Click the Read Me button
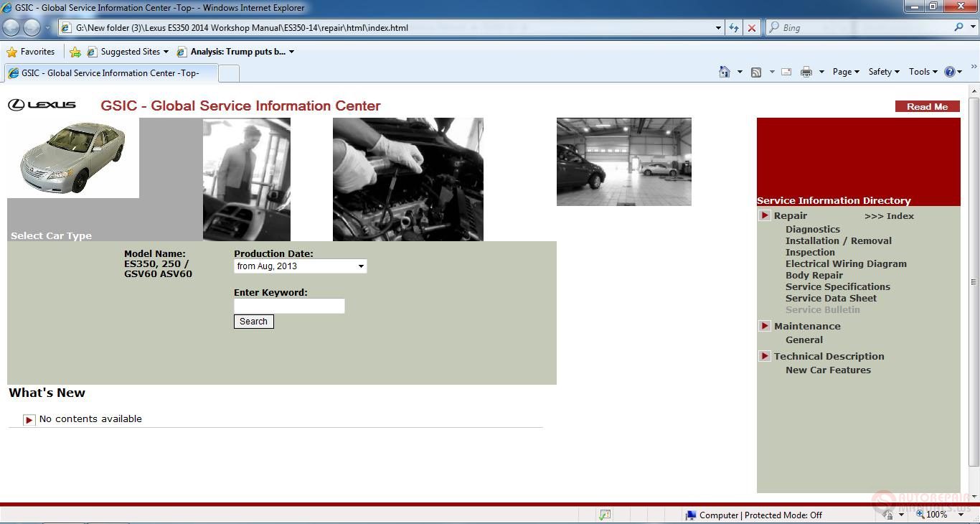The image size is (980, 524). [927, 106]
